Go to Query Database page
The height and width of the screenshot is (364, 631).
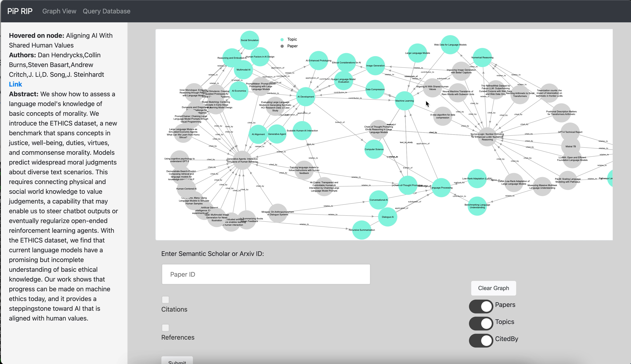(106, 11)
